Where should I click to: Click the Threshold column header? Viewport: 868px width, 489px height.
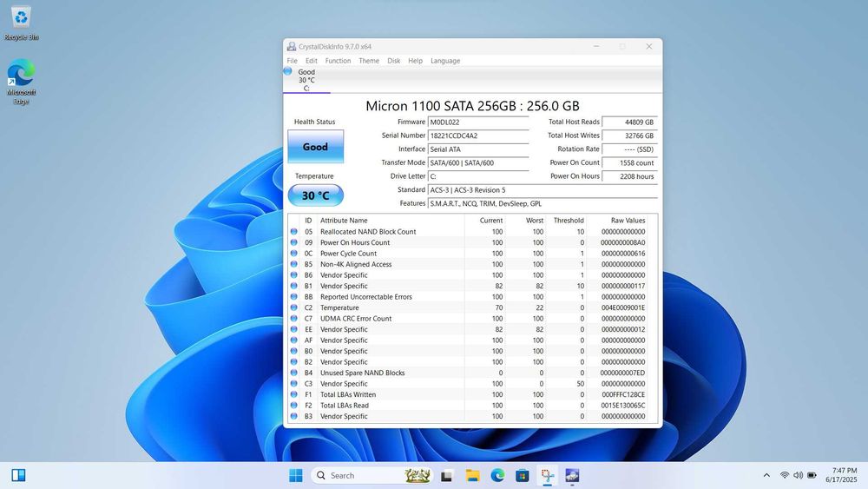tap(569, 221)
